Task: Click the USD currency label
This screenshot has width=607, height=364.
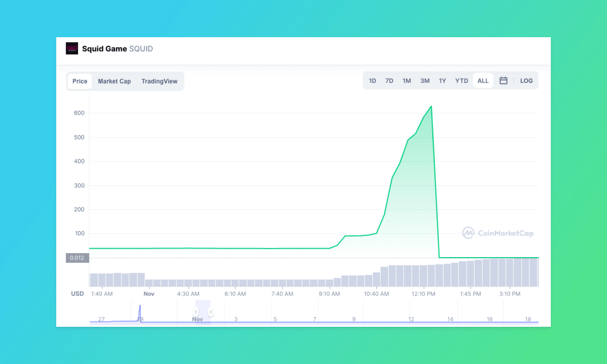Action: [x=78, y=294]
